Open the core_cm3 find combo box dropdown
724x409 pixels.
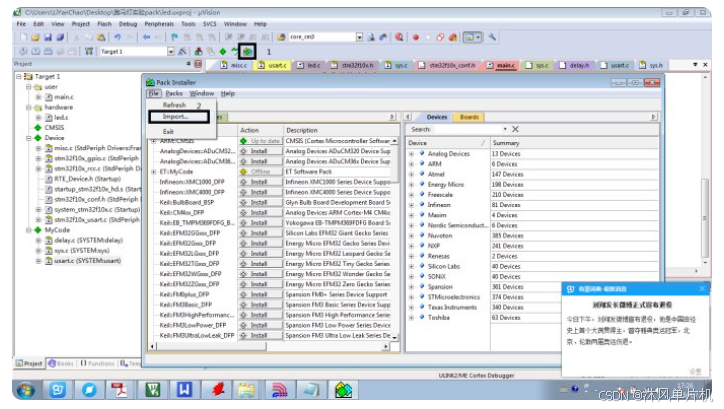(359, 37)
